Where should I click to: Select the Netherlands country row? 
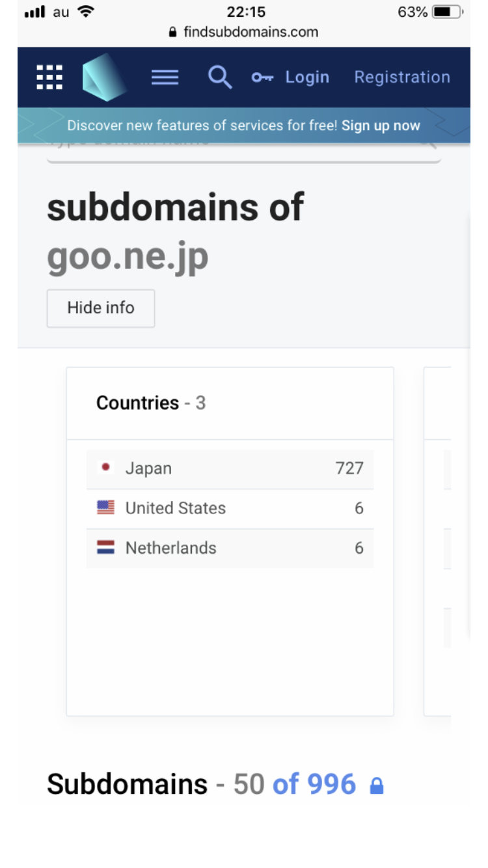click(x=230, y=548)
